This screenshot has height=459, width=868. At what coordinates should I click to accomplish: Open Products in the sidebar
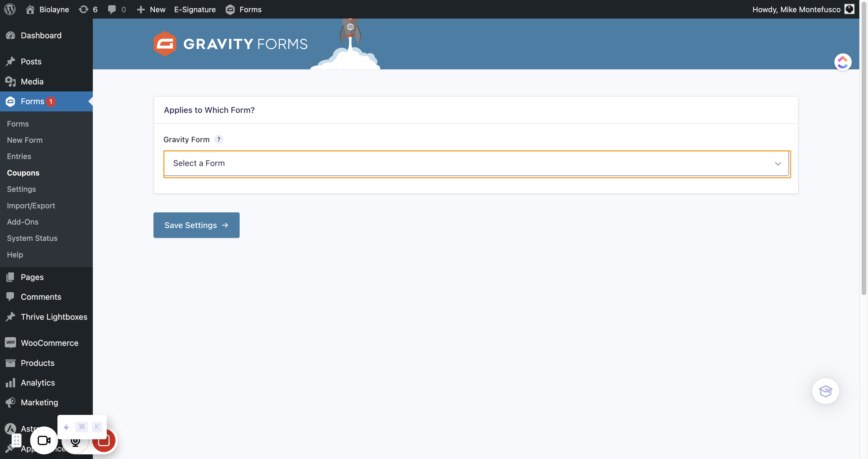click(37, 363)
